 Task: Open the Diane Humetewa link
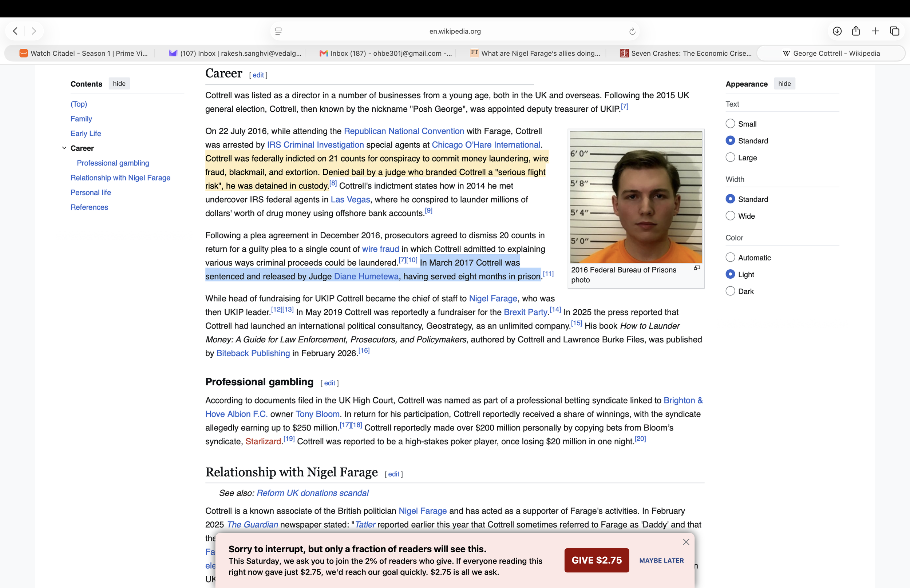point(366,277)
